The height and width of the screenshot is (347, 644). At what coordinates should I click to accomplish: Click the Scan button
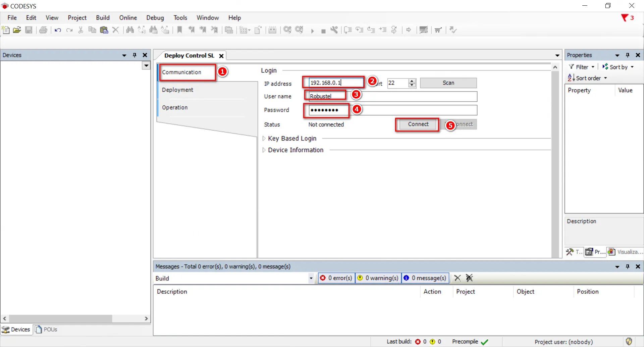pos(448,83)
